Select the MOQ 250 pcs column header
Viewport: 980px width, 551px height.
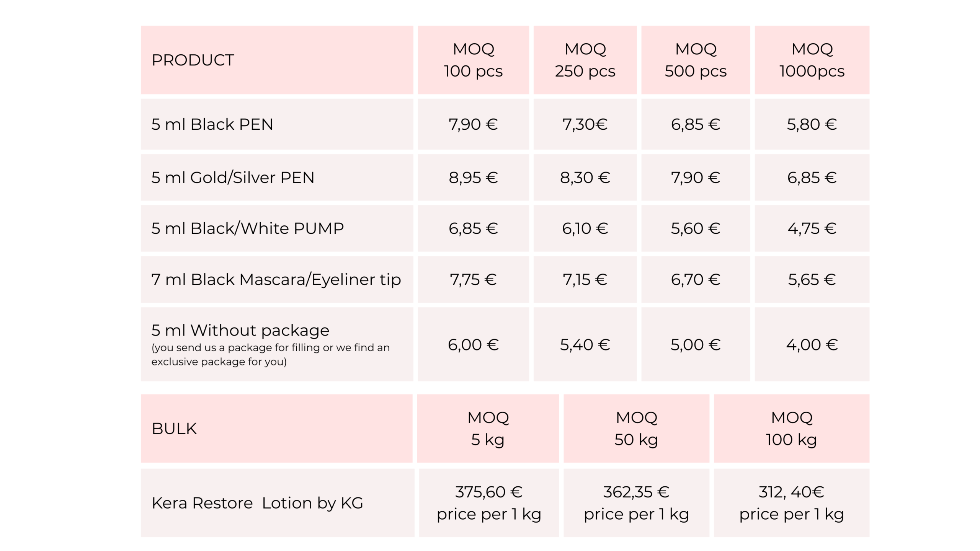pyautogui.click(x=585, y=60)
